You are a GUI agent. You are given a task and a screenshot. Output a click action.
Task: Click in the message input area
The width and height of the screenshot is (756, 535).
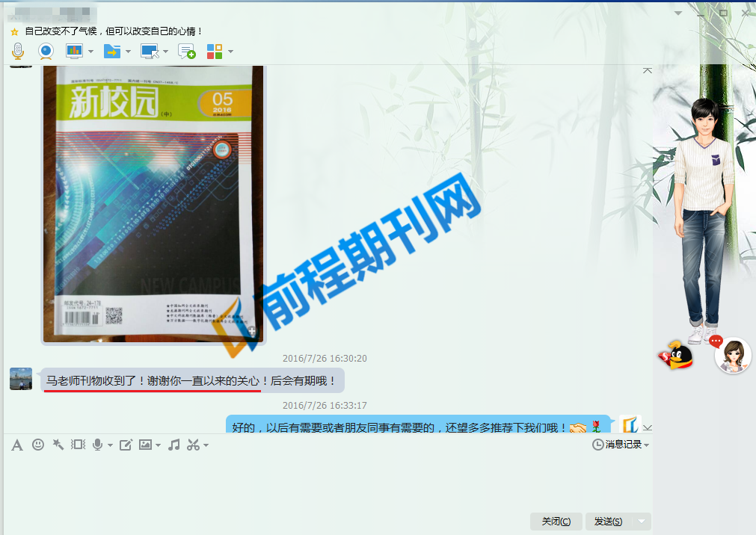[x=328, y=482]
